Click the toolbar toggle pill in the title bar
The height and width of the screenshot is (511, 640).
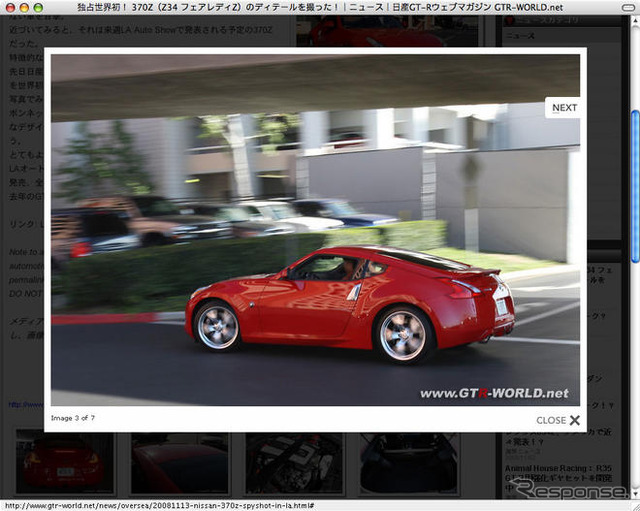click(x=627, y=7)
